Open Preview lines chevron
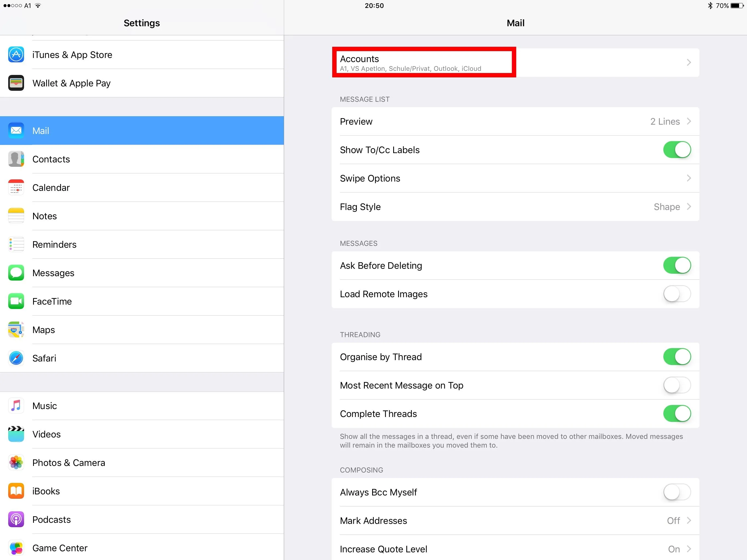 [x=688, y=122]
